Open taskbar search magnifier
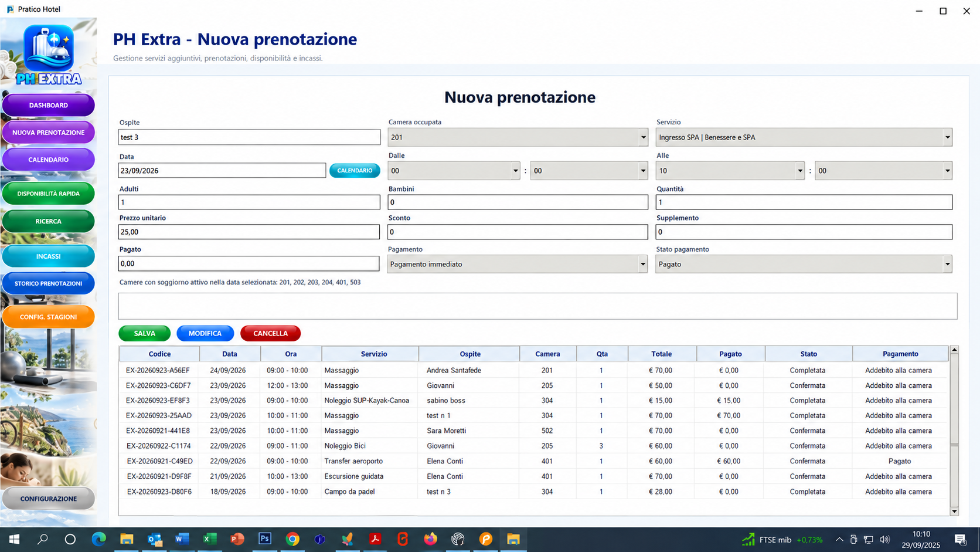 click(42, 539)
